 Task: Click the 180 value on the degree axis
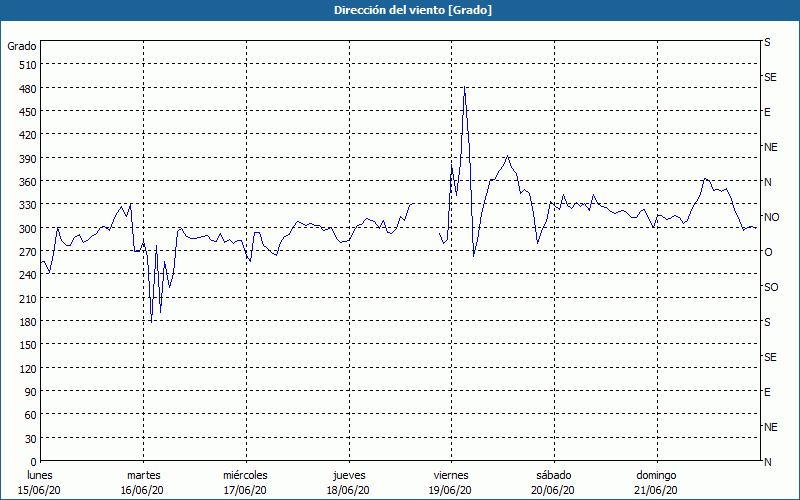point(28,322)
